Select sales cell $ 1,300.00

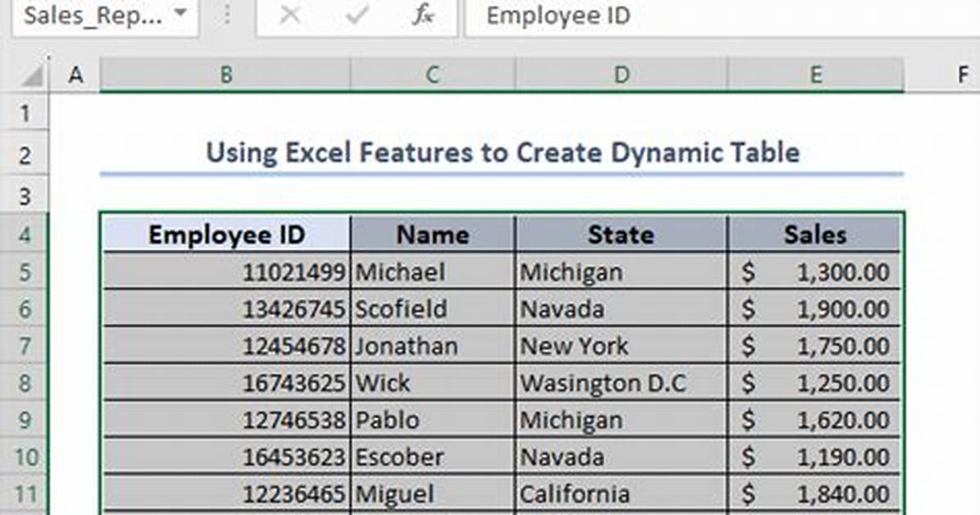(814, 272)
